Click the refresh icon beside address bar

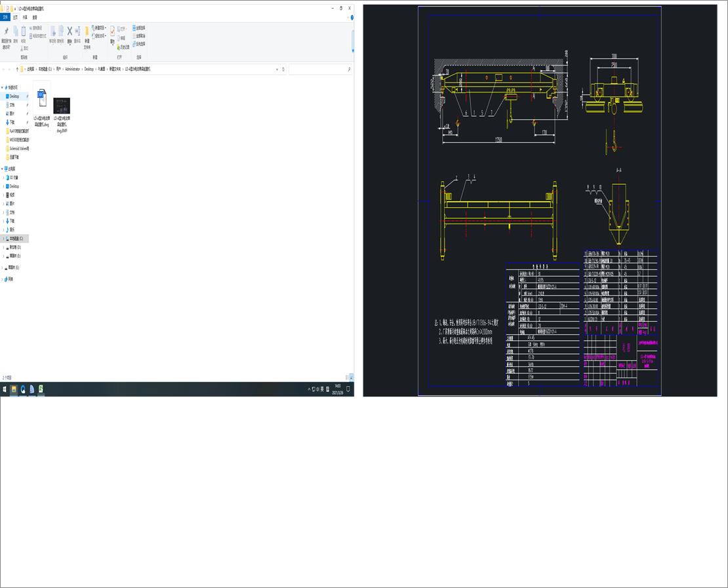click(x=283, y=69)
